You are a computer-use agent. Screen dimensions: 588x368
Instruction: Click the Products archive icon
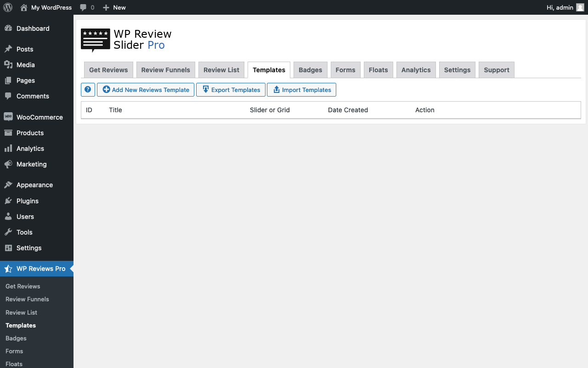coord(8,133)
